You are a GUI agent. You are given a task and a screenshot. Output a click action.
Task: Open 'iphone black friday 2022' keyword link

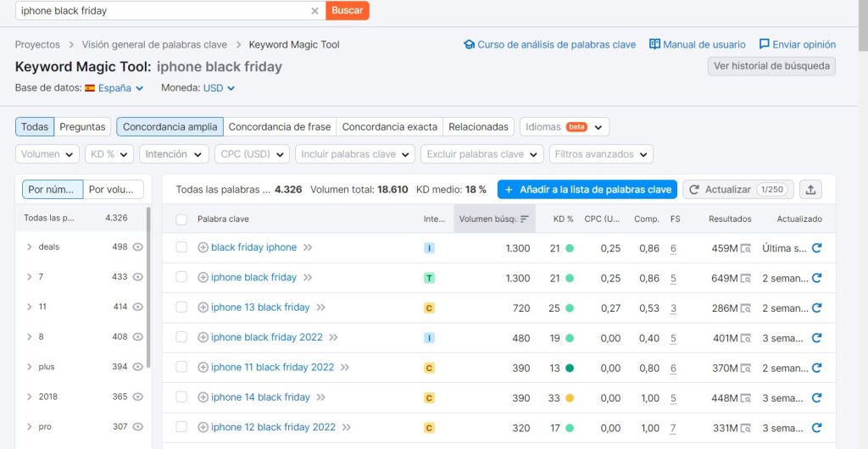pos(267,337)
